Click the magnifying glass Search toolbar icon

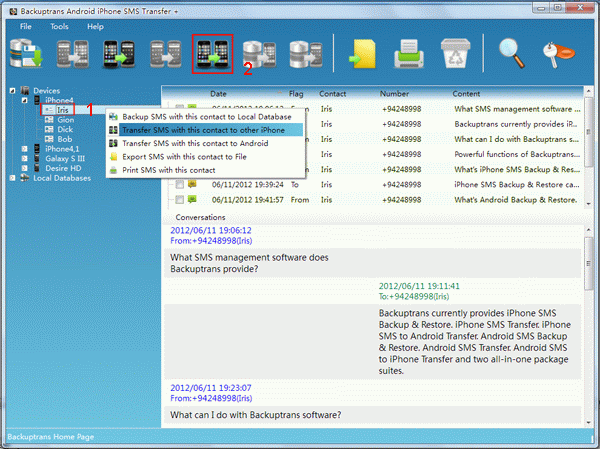(512, 54)
